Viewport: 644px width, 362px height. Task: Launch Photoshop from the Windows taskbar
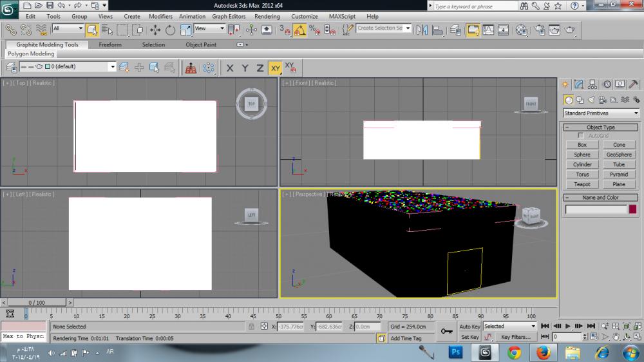click(x=457, y=352)
